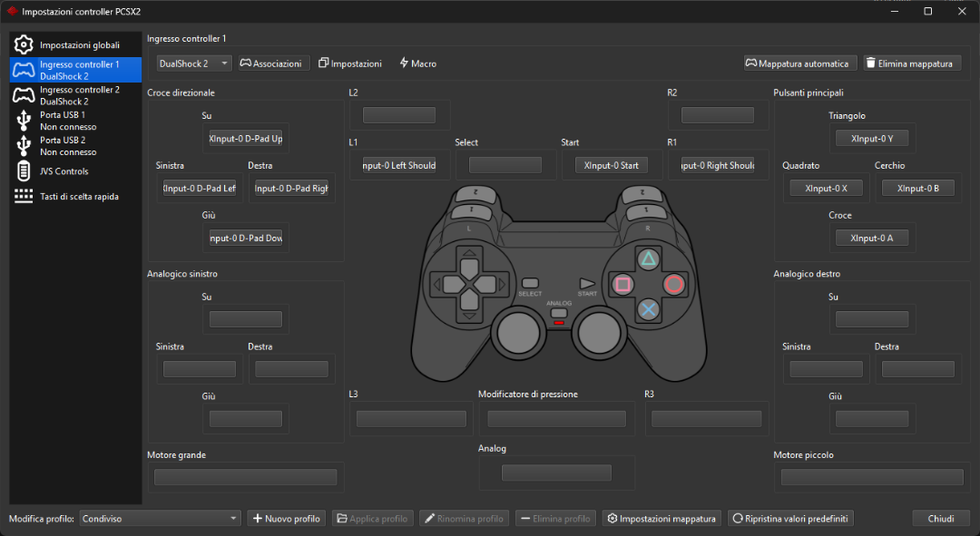Click Chiudi button
The image size is (980, 536).
941,519
